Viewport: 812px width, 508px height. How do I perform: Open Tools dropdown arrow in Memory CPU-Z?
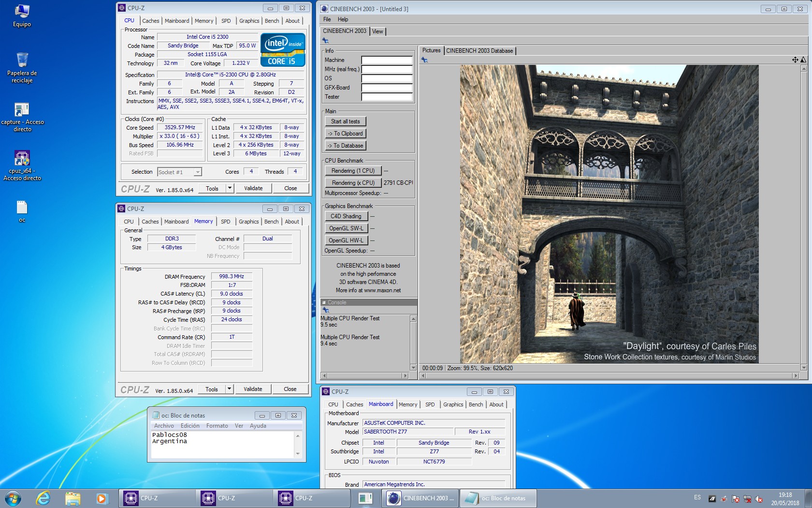tap(230, 389)
